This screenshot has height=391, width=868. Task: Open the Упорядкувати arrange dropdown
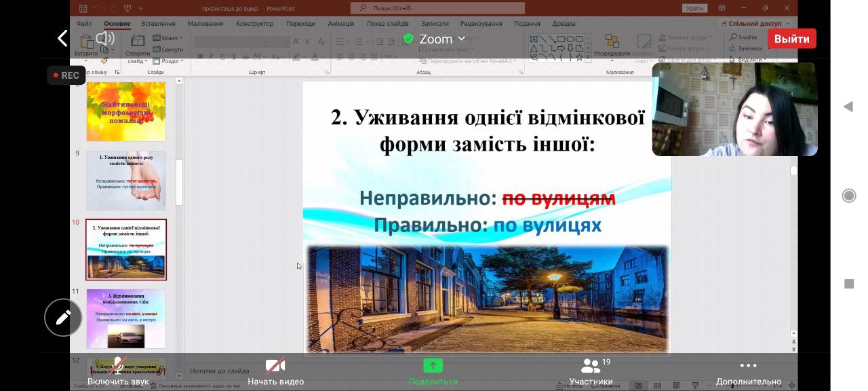[x=612, y=46]
